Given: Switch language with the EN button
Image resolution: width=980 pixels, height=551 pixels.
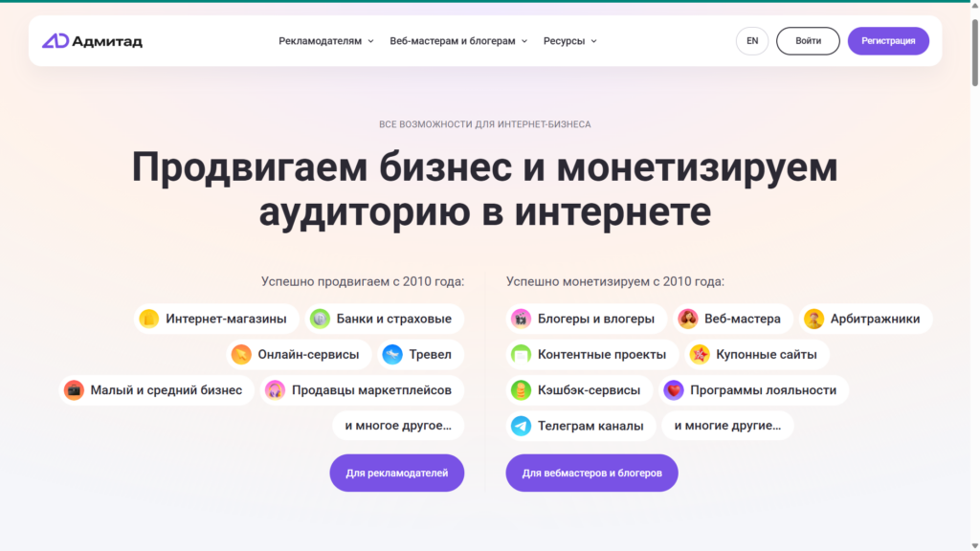Looking at the screenshot, I should [752, 41].
